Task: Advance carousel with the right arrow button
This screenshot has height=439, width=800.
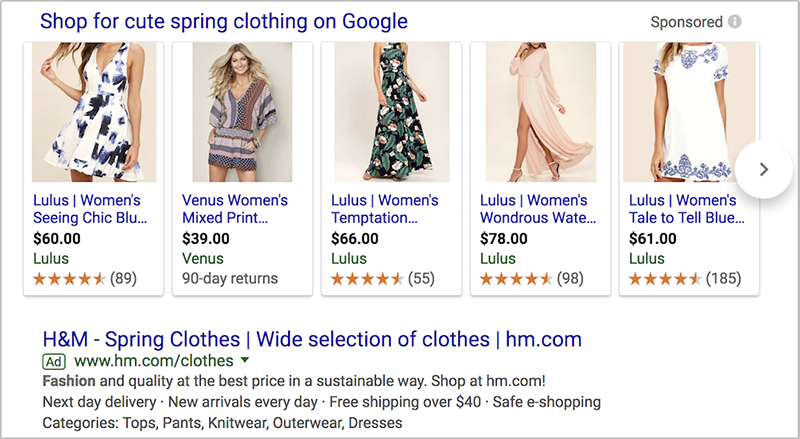Action: pyautogui.click(x=764, y=169)
